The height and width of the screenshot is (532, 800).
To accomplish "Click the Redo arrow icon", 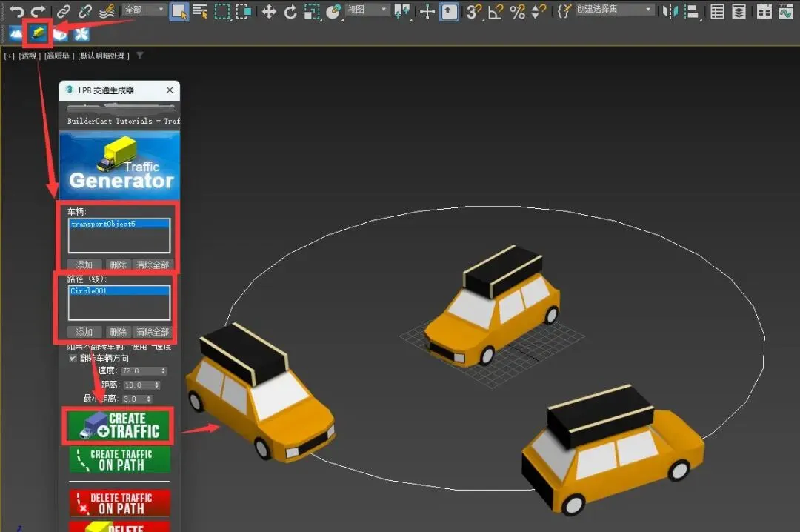I will coord(38,11).
